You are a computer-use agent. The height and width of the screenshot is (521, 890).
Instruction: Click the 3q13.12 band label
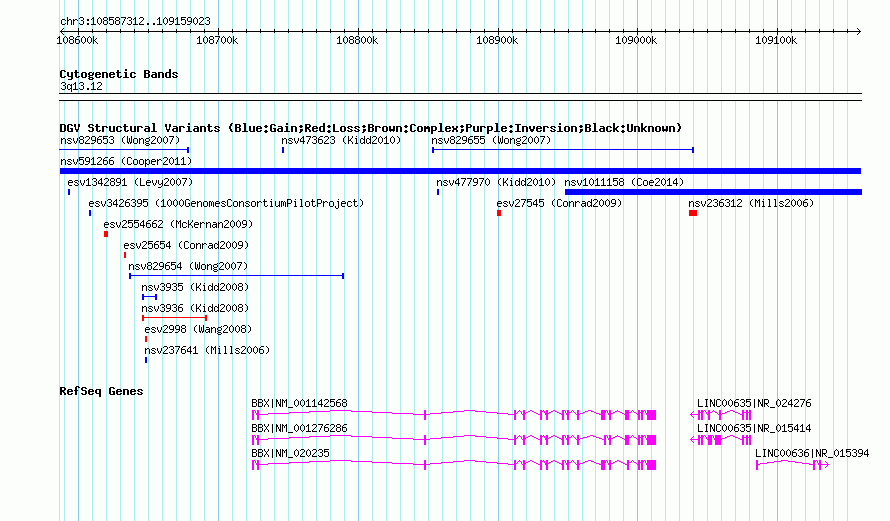click(x=81, y=86)
